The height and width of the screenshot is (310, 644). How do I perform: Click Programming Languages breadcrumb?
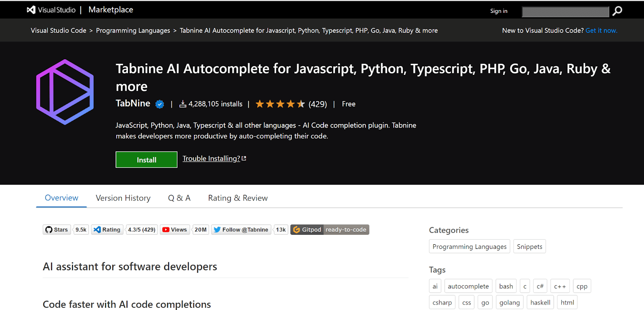click(133, 30)
